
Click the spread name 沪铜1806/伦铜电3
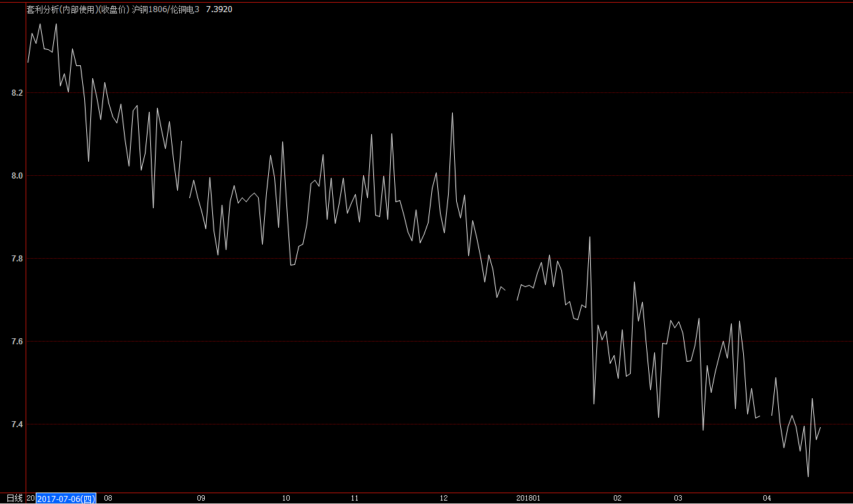(166, 10)
